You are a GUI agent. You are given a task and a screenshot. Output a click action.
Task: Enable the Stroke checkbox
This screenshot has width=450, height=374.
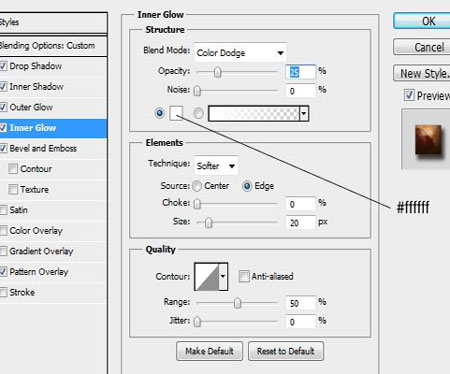pos(3,292)
